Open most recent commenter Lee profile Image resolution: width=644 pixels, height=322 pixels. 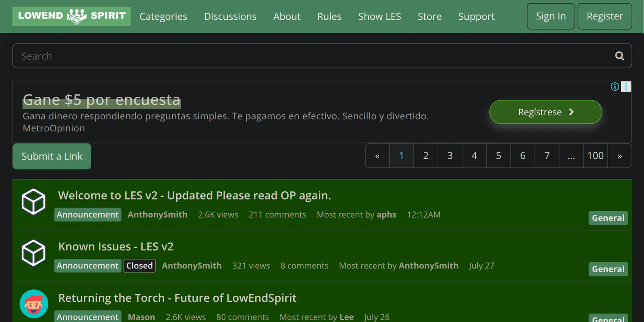pos(347,317)
